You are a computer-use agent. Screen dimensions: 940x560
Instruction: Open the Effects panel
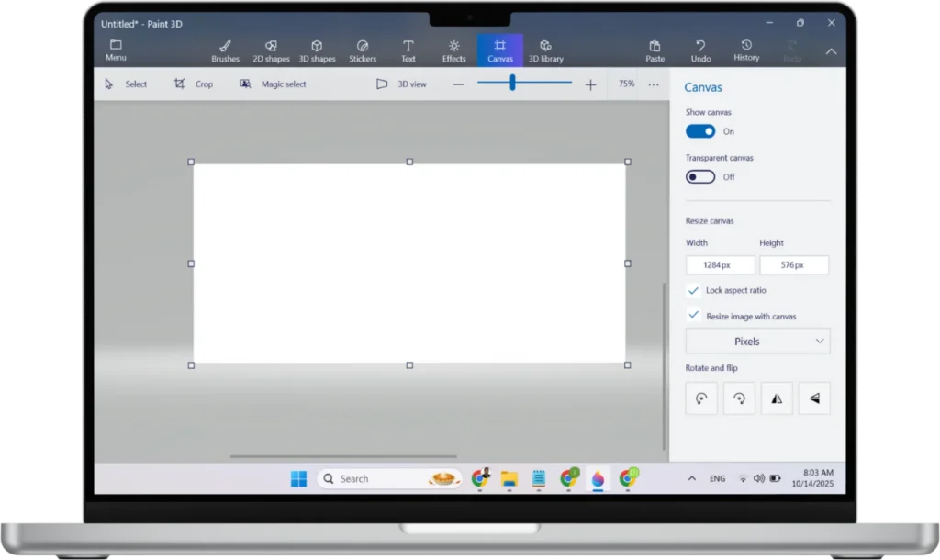click(x=453, y=50)
